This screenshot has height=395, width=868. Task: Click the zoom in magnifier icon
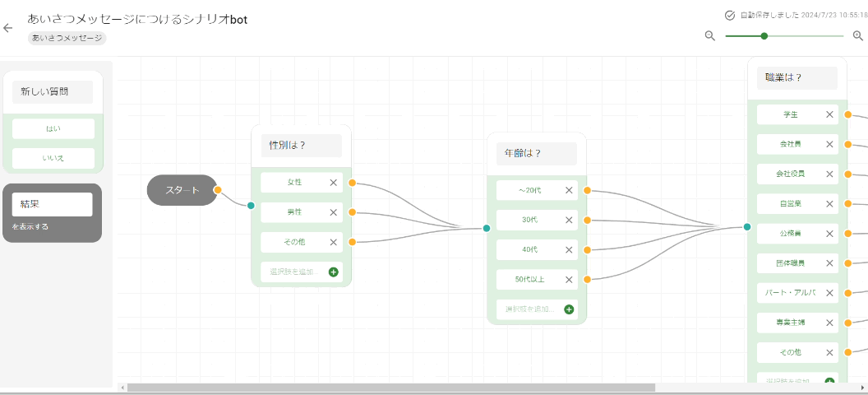tap(857, 35)
